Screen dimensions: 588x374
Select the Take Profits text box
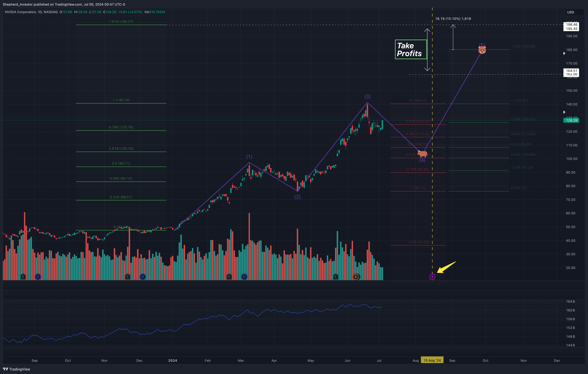[x=411, y=49]
